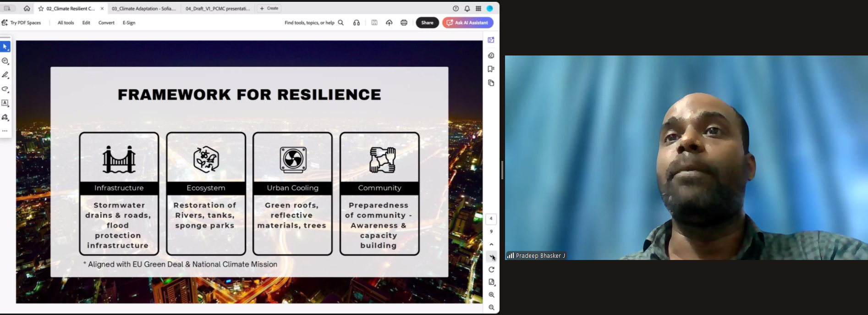Go to previous page with up chevron
The image size is (868, 315).
click(x=491, y=244)
